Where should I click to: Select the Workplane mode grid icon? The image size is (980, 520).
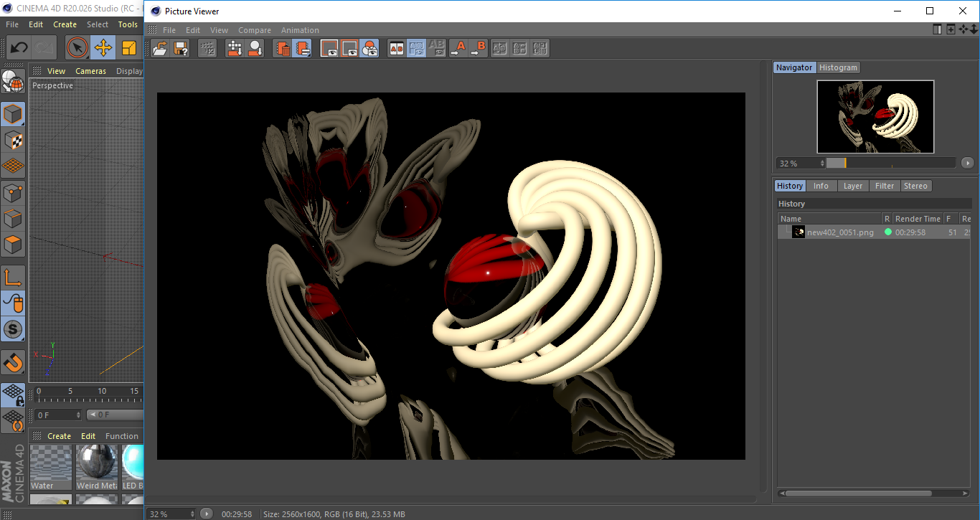(13, 166)
